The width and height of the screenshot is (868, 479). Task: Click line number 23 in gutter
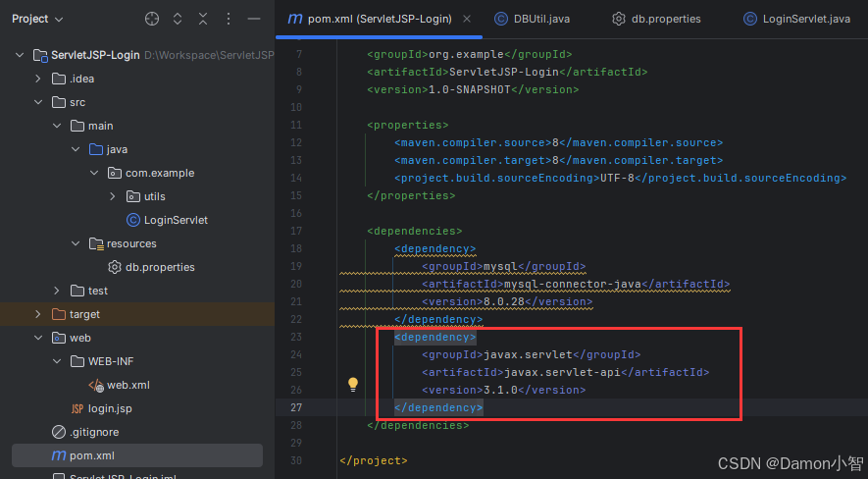pyautogui.click(x=296, y=337)
